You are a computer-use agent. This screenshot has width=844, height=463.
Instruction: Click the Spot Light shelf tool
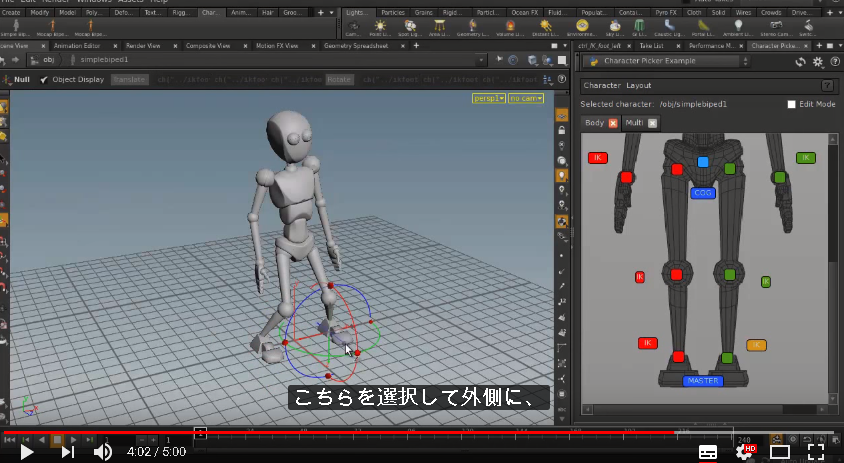[x=410, y=28]
